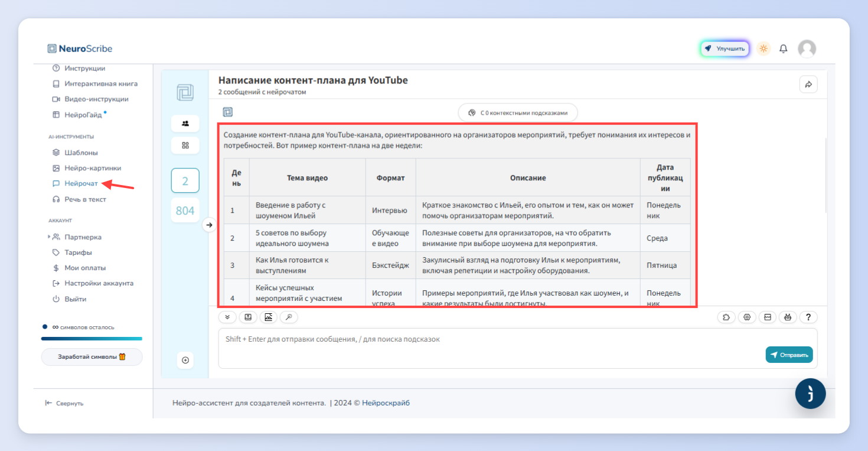
Task: Click the '2 сообщений с нейрочатом' subtitle
Action: [x=262, y=92]
